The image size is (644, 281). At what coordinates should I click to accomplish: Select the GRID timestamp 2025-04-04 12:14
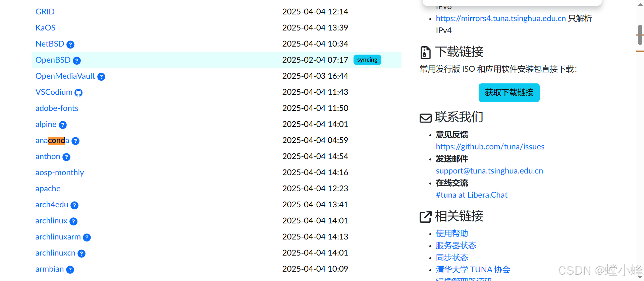click(315, 12)
